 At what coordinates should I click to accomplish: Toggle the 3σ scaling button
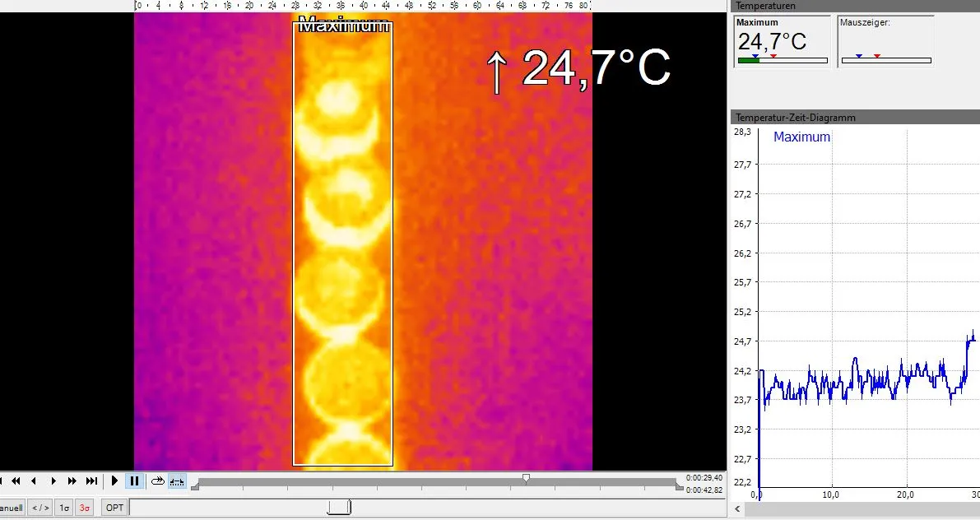(x=84, y=508)
